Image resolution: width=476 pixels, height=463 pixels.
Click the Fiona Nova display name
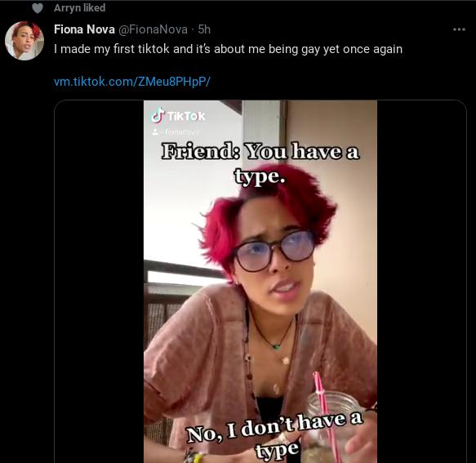click(84, 29)
